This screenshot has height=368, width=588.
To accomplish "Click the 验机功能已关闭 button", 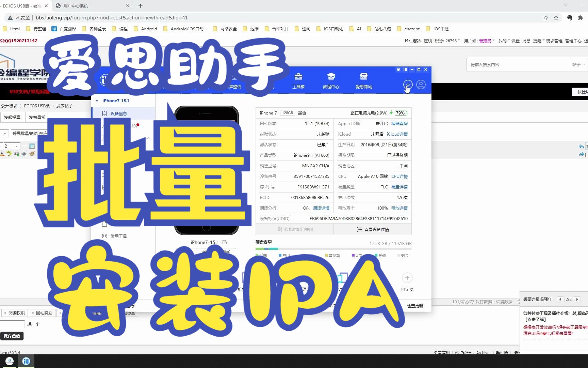I will pyautogui.click(x=295, y=229).
